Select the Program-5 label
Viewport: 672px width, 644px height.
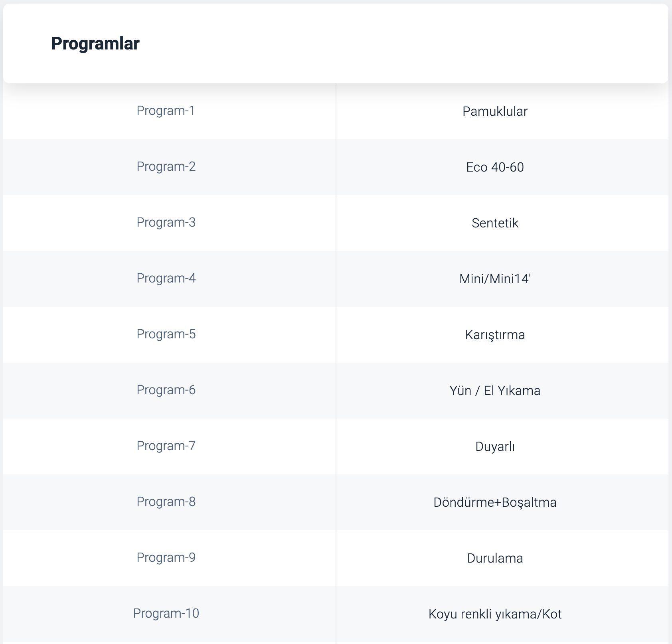pos(166,334)
